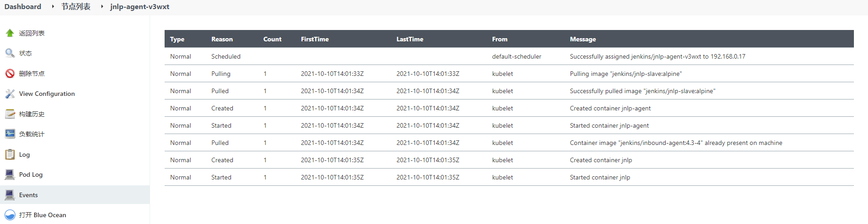Click the Message column header
Screen dimensions: 868x224
[x=582, y=39]
